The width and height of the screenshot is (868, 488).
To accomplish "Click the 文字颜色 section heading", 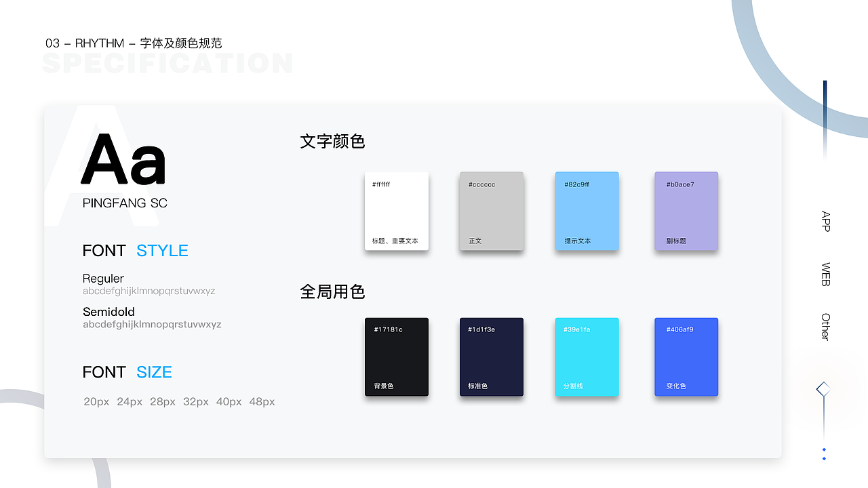I will tap(332, 142).
